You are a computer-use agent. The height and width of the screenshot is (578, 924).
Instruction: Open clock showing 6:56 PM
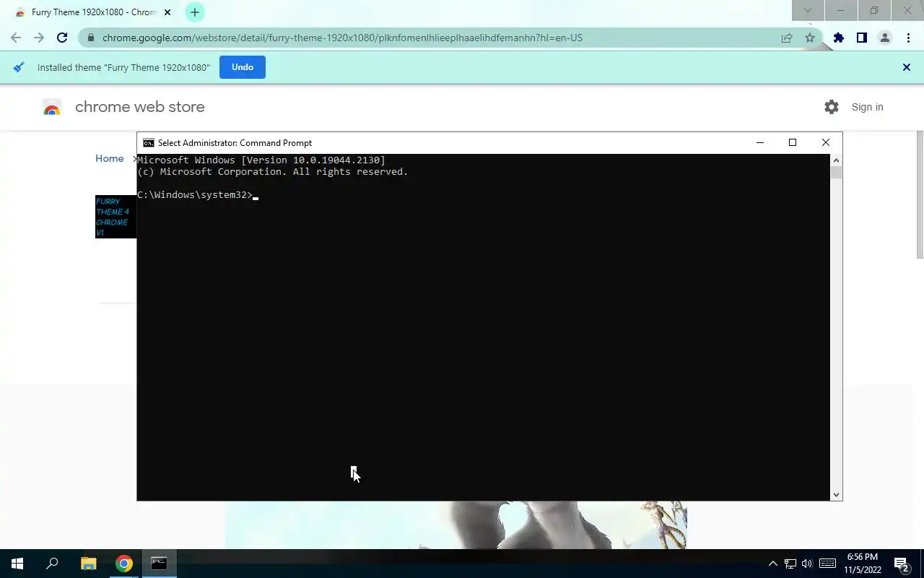point(863,564)
